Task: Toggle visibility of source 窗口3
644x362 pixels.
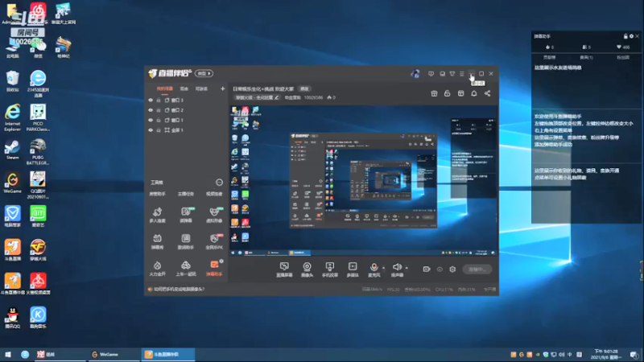Action: point(151,100)
